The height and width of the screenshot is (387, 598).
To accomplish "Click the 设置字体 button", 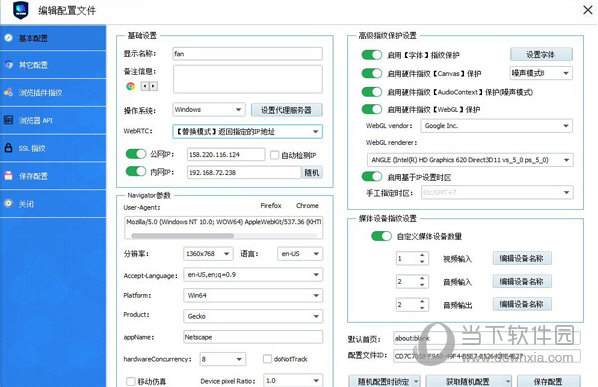I will coord(541,55).
